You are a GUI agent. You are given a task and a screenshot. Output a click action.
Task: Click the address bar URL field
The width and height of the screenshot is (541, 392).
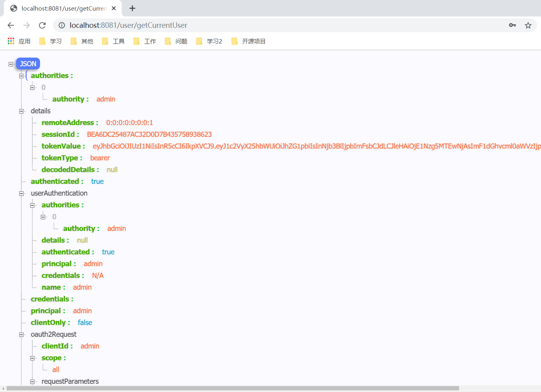(x=275, y=25)
